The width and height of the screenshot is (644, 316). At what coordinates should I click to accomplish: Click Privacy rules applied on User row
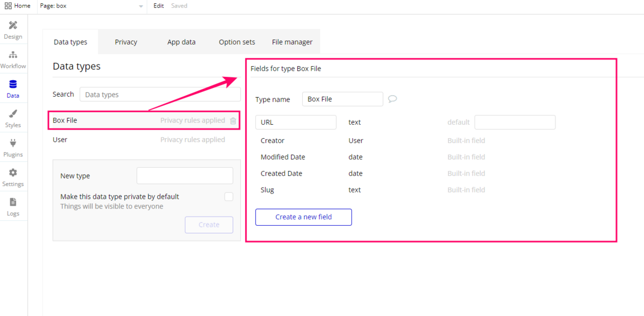193,140
